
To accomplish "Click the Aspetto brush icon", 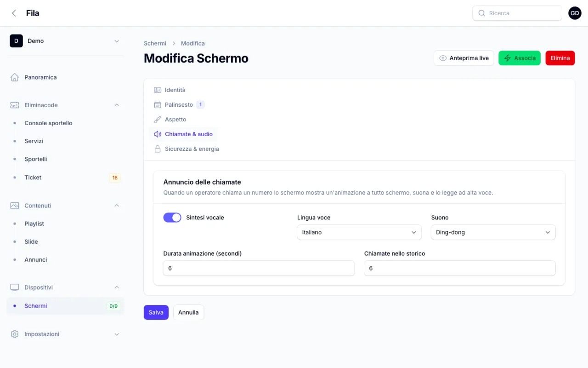I will click(x=158, y=120).
